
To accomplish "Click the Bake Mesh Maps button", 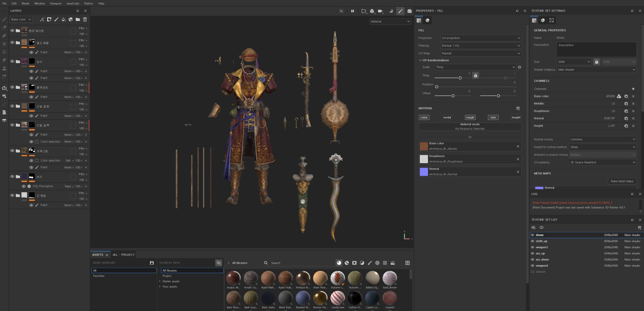I will click(x=622, y=181).
